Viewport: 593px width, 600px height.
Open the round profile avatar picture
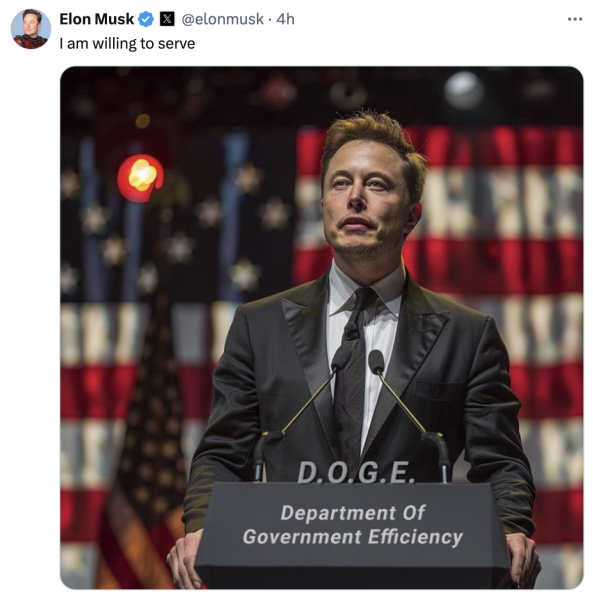pos(31,29)
